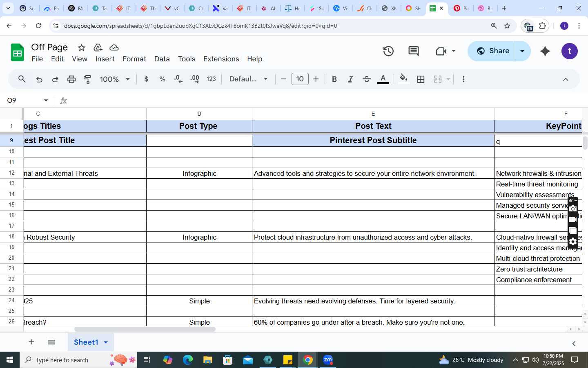Select column D header
This screenshot has width=588, height=368.
pyautogui.click(x=199, y=114)
